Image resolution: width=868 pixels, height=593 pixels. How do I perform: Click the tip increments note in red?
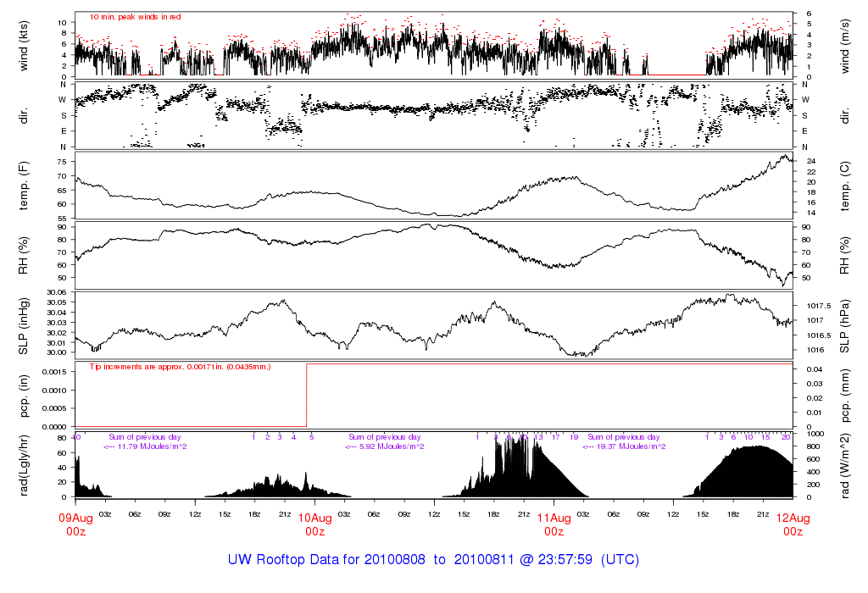(x=181, y=367)
